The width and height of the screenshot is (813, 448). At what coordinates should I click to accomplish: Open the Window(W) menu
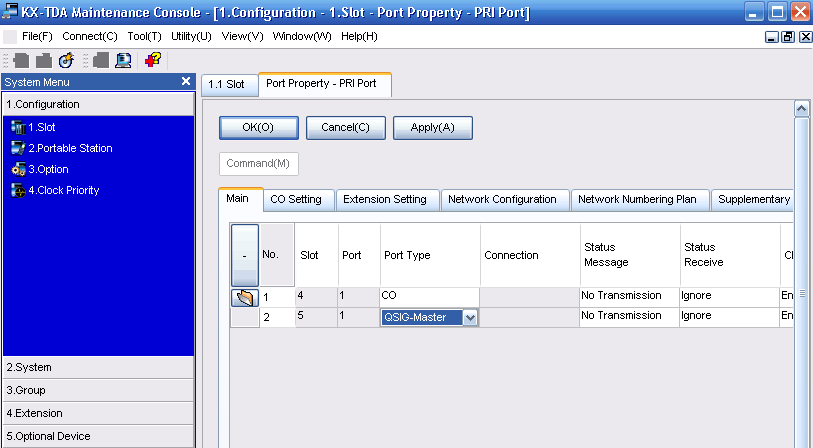point(302,36)
